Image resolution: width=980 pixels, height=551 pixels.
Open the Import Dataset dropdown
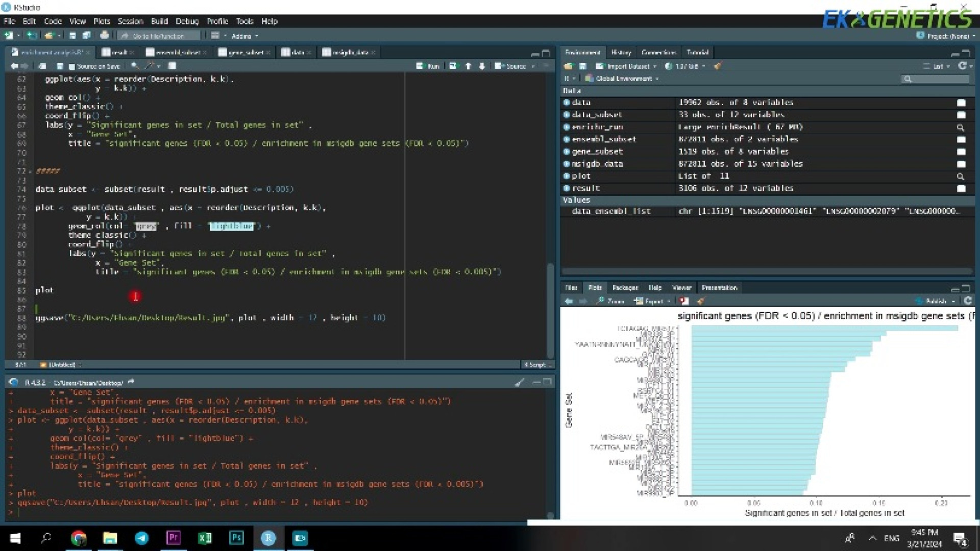[628, 66]
